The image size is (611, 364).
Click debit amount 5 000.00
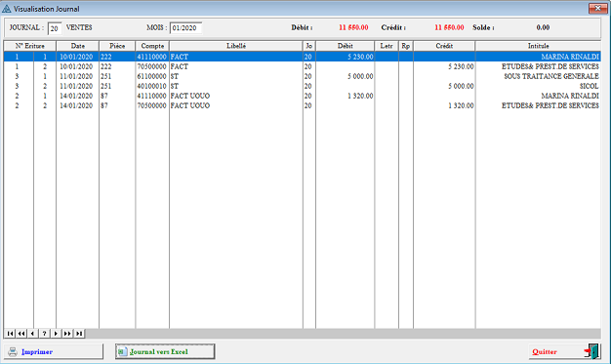(360, 76)
